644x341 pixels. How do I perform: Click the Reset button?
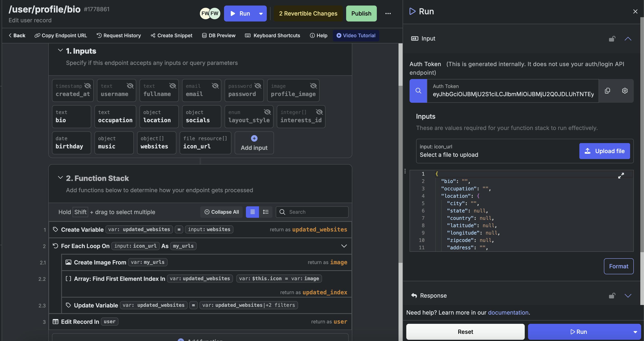click(x=465, y=332)
